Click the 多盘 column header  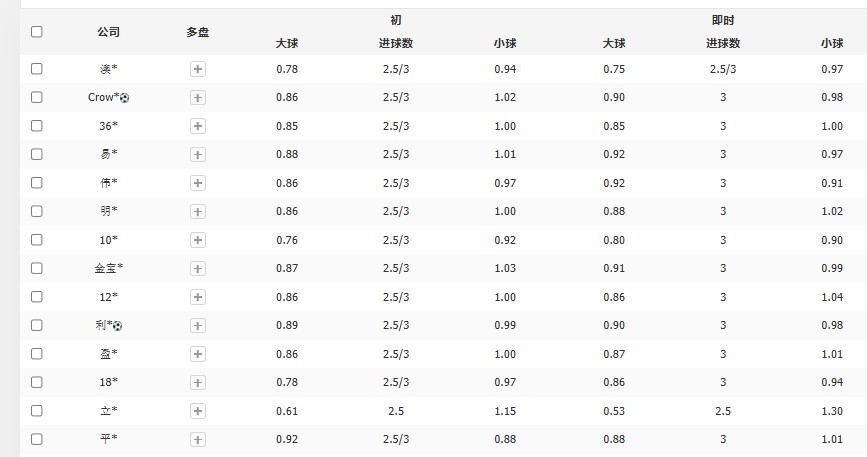point(198,32)
